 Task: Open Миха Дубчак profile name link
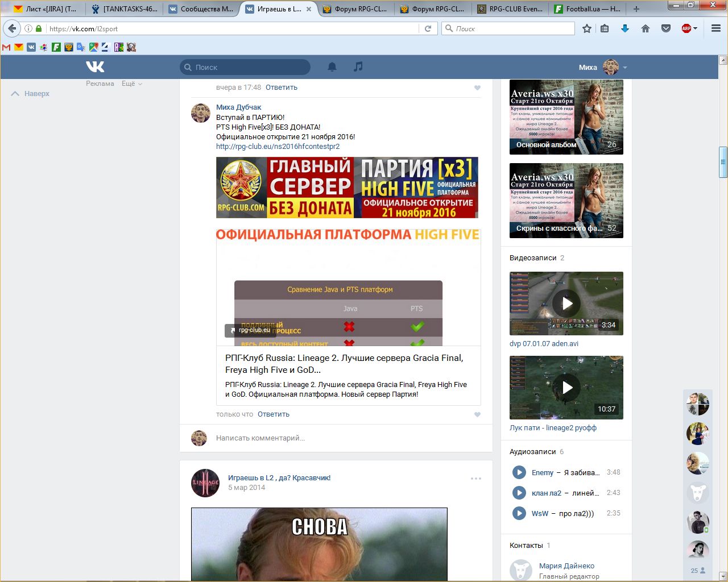point(239,107)
